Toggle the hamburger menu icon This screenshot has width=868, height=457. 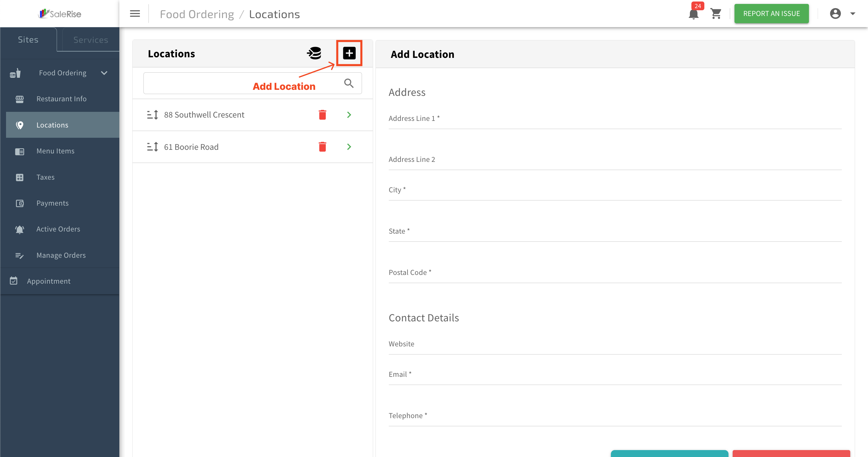(135, 14)
